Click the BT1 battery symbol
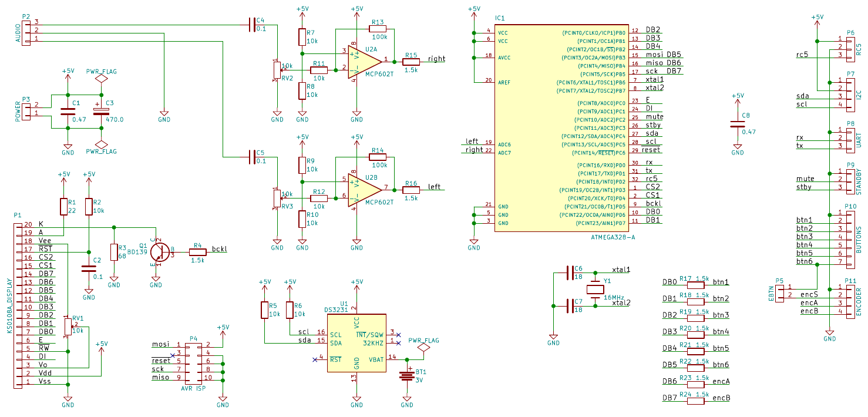Image resolution: width=868 pixels, height=417 pixels. coord(406,375)
